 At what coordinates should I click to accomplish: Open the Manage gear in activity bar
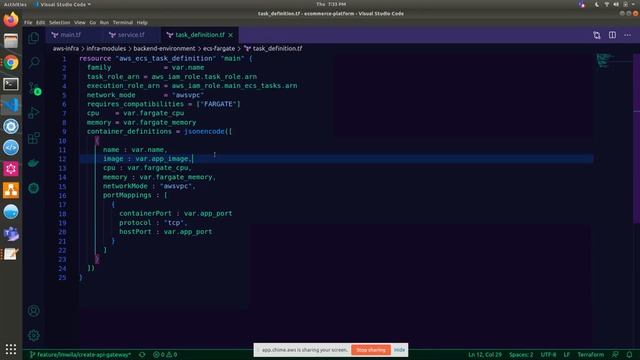[x=33, y=336]
